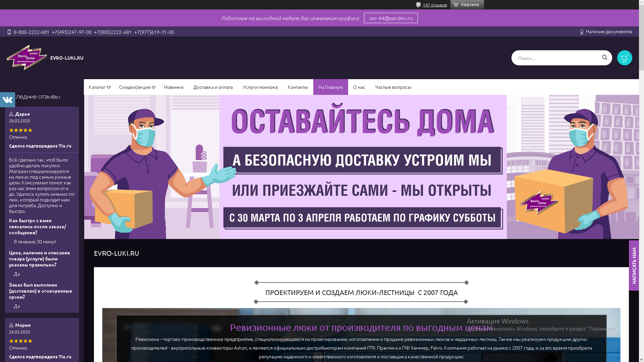This screenshot has height=362, width=644.
Task: Click the RevizZona outlet logo
Action: click(x=26, y=58)
